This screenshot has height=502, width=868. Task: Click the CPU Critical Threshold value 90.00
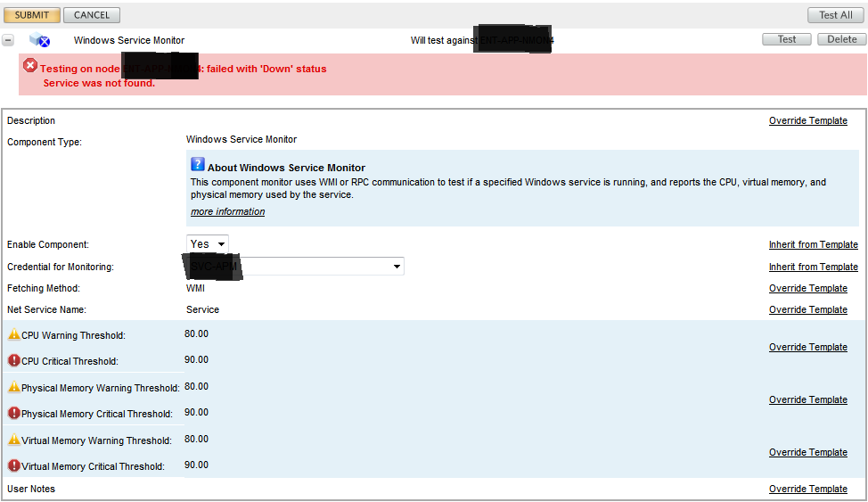coord(197,359)
